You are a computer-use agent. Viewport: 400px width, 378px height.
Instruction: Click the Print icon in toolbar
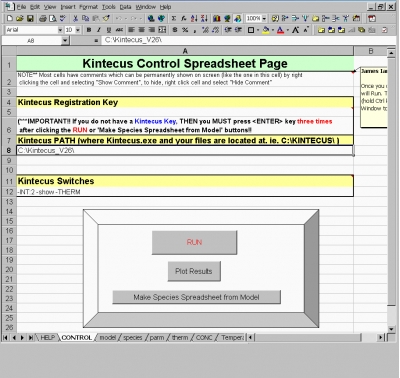click(43, 19)
